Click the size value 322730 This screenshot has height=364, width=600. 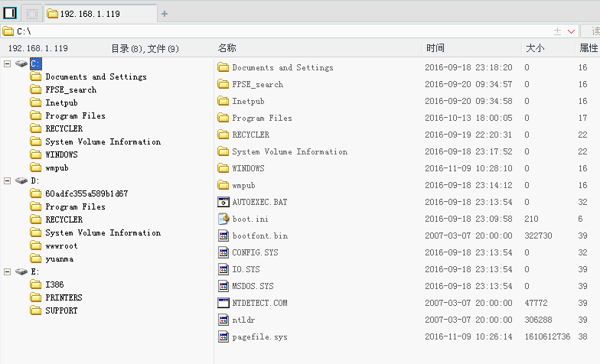pos(538,236)
